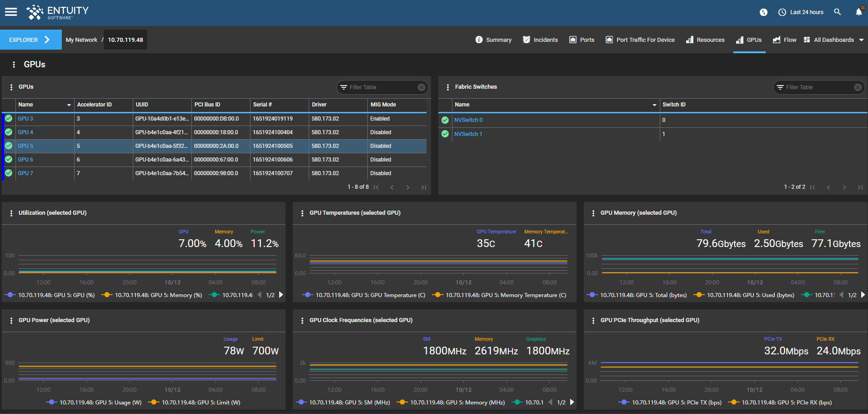
Task: Show next legend page in Utilization chart
Action: click(x=281, y=295)
